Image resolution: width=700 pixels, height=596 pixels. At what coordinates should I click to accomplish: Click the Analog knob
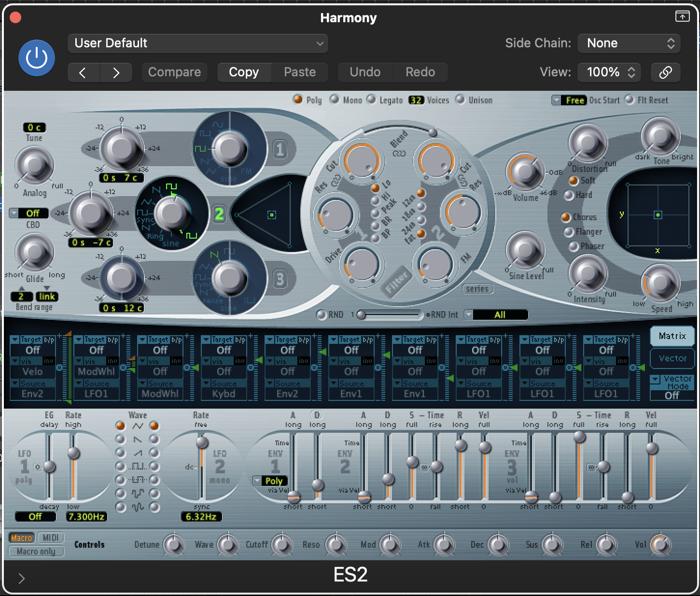click(x=34, y=166)
